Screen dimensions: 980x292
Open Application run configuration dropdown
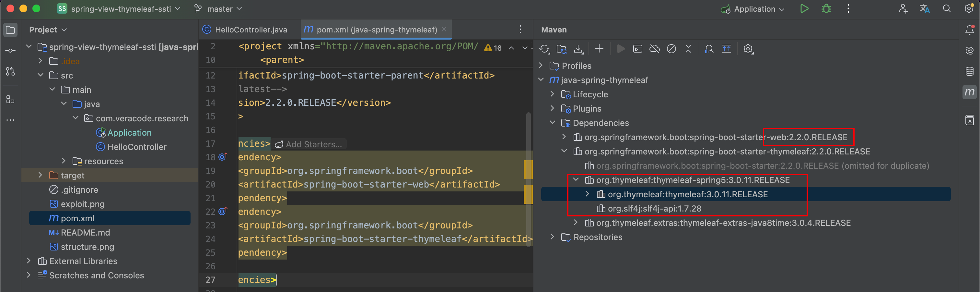pyautogui.click(x=753, y=9)
